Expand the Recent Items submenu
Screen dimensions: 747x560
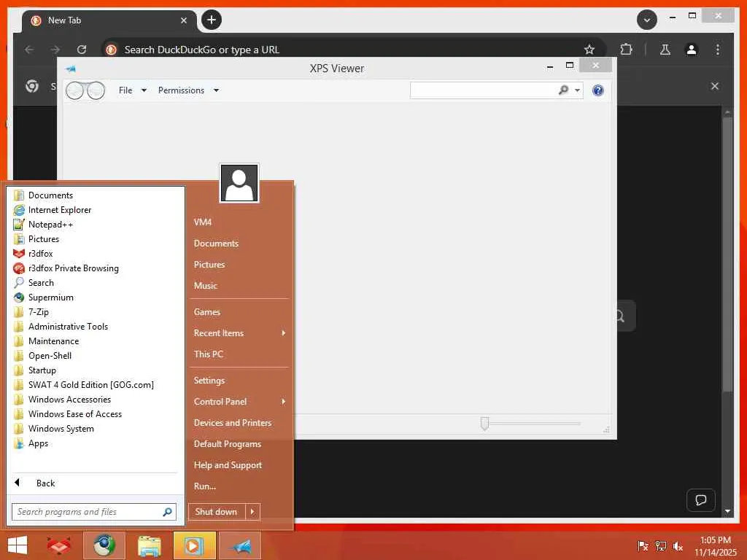tap(239, 333)
